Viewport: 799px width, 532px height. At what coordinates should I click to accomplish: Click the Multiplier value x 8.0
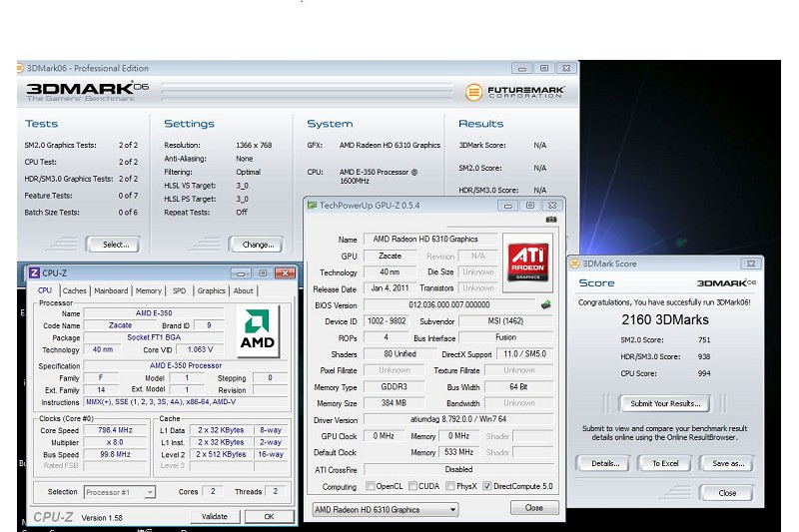point(115,442)
